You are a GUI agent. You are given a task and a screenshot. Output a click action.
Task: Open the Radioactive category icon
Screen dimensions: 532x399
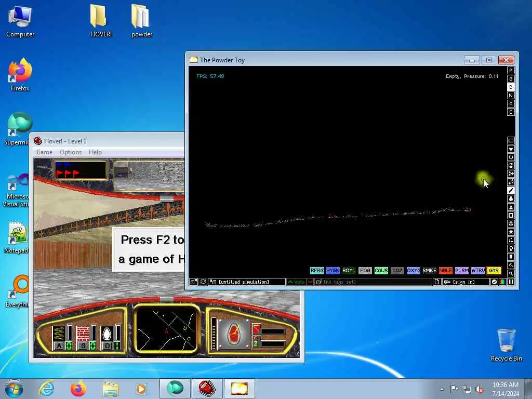tap(511, 223)
